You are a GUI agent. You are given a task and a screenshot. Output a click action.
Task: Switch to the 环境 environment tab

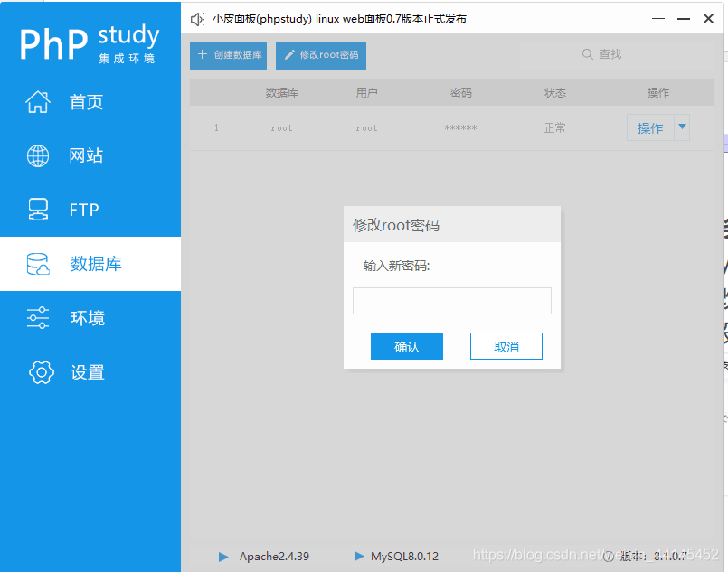tap(88, 318)
